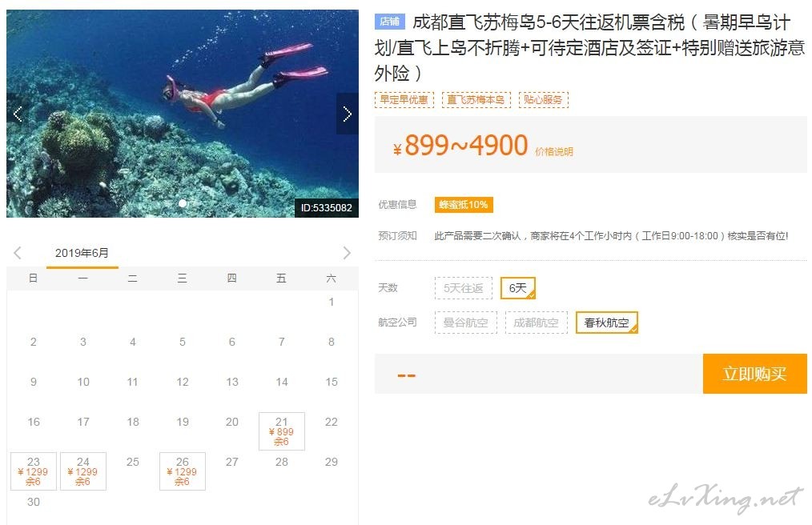Image resolution: width=812 pixels, height=525 pixels.
Task: Click the 立即购买 buy button
Action: [754, 373]
